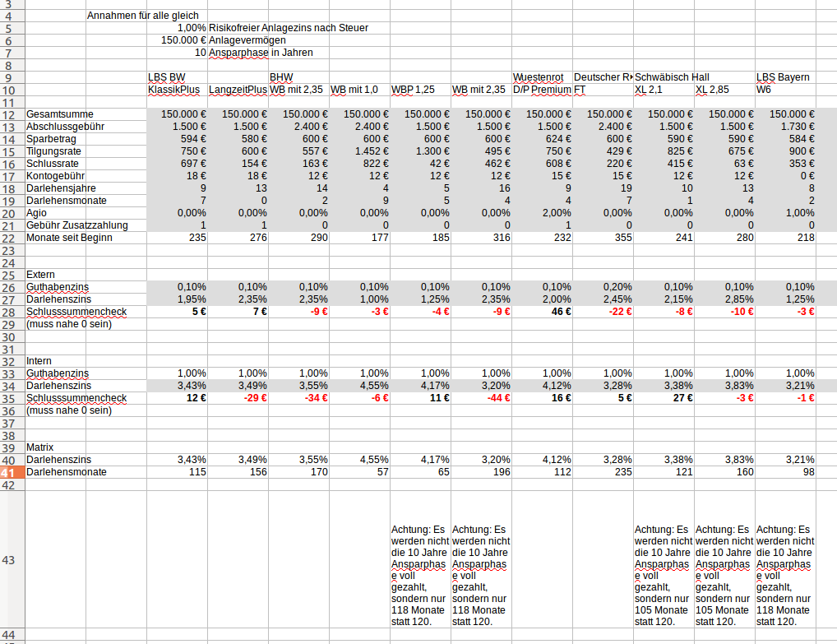The width and height of the screenshot is (837, 644).
Task: Select the 'LBS Bayern' cell
Action: click(786, 76)
